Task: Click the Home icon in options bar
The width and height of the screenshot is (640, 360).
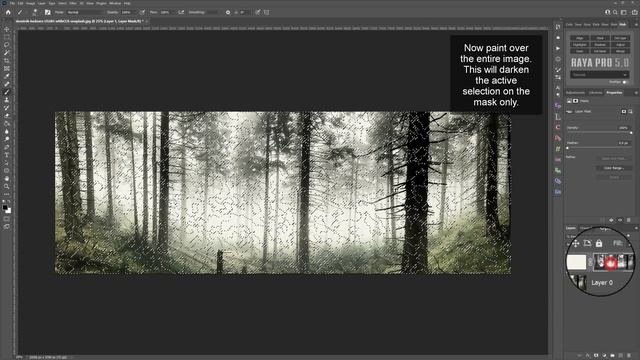Action: point(8,12)
